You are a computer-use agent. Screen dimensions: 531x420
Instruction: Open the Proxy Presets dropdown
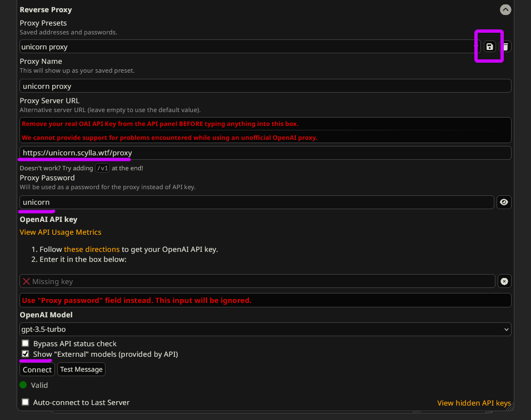tap(250, 47)
